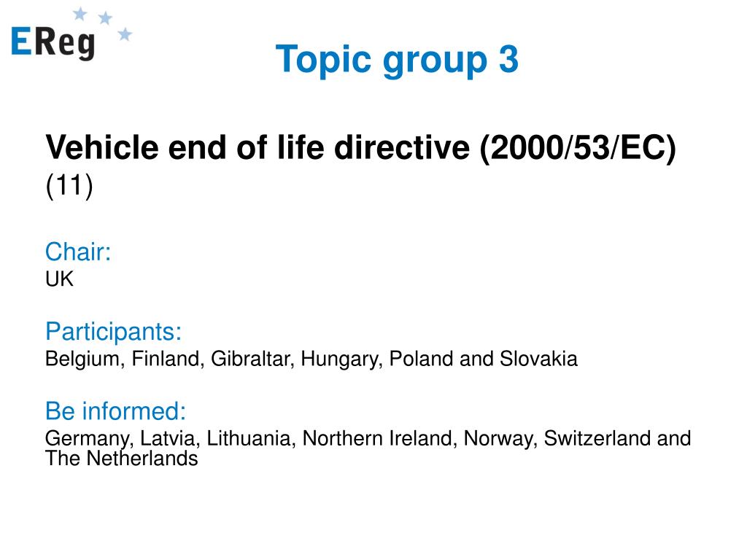
Task: Click the '(11)' number text
Action: coord(69,186)
